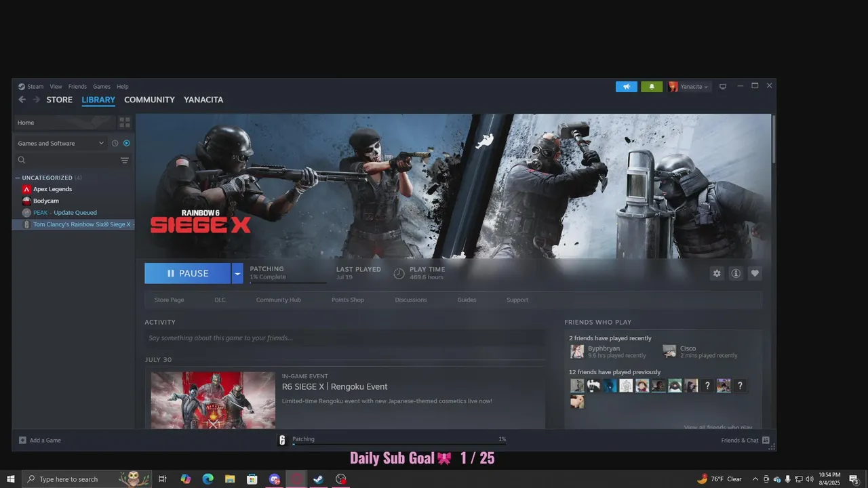This screenshot has height=488, width=868.
Task: Open the Help menu
Action: tap(123, 87)
